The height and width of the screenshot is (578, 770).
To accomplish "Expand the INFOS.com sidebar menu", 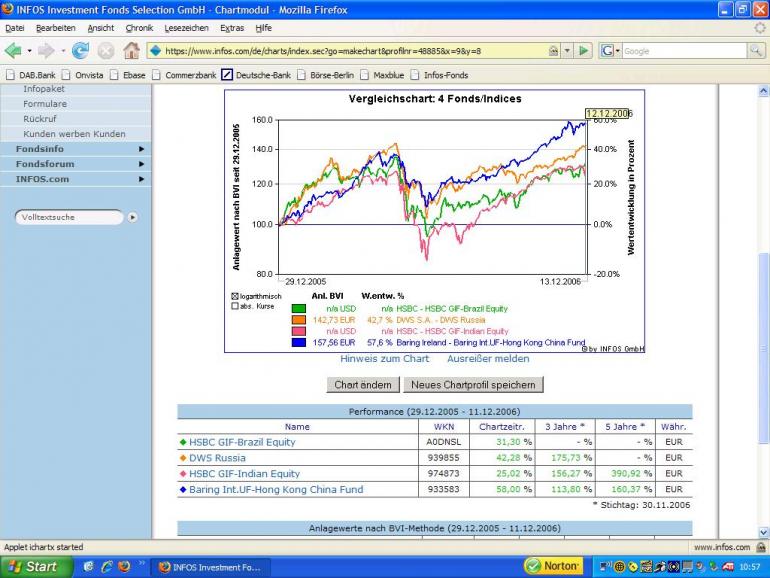I will click(76, 179).
